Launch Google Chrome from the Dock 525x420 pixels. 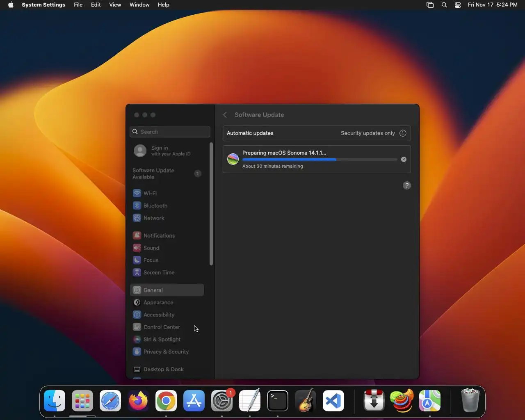tap(166, 401)
